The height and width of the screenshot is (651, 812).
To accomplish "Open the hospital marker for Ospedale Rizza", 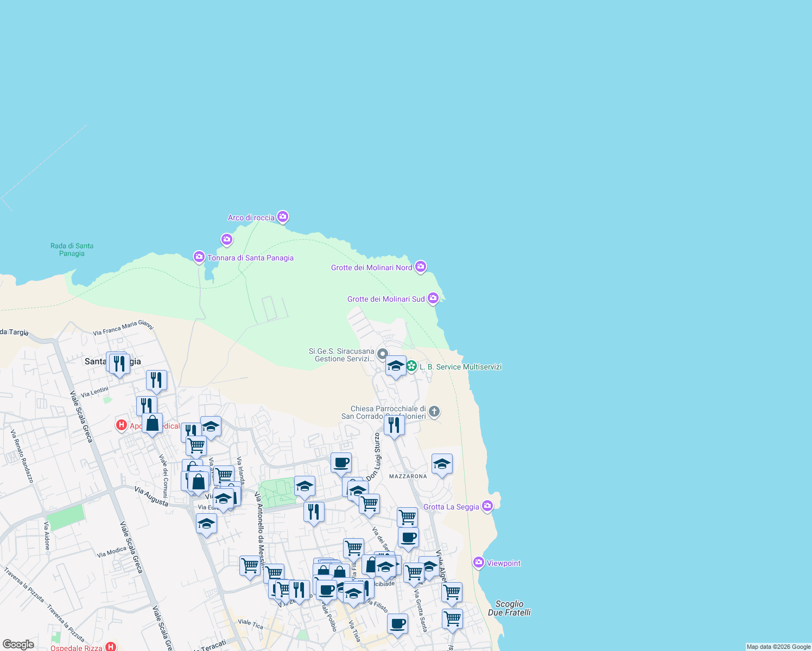I will pyautogui.click(x=109, y=646).
